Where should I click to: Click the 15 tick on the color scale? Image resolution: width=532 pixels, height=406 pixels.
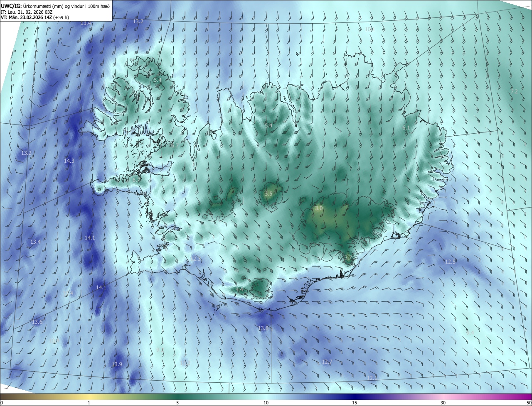355,403
